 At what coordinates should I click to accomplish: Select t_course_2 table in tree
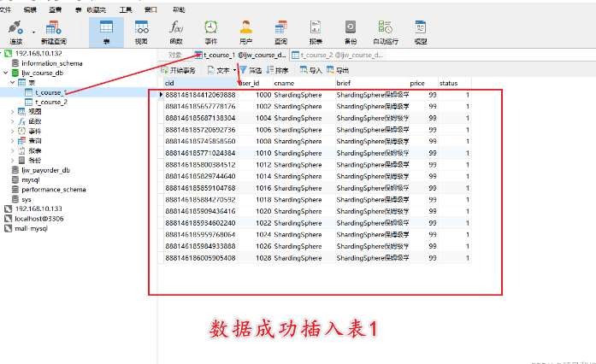51,102
